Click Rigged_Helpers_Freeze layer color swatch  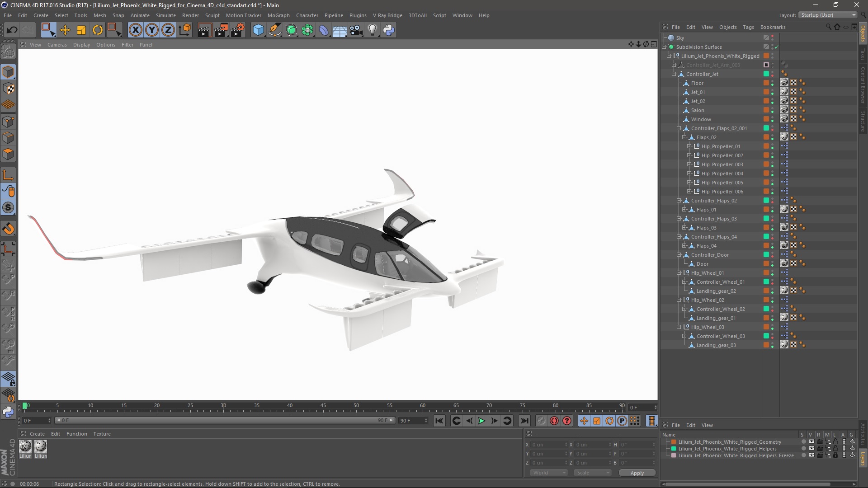click(674, 455)
